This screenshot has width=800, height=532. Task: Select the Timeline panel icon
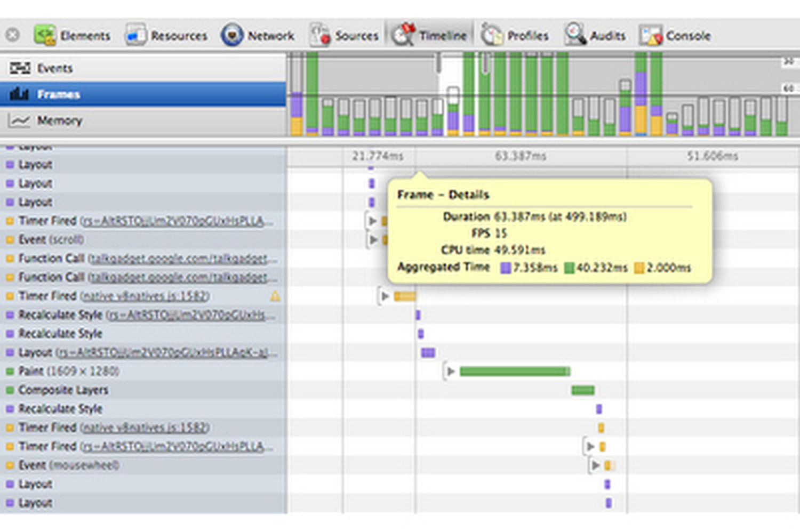403,35
